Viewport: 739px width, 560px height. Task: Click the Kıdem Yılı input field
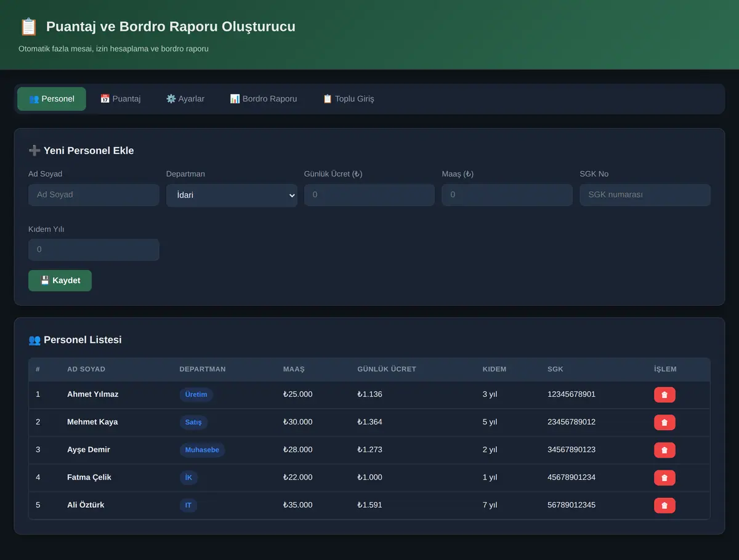(x=94, y=250)
